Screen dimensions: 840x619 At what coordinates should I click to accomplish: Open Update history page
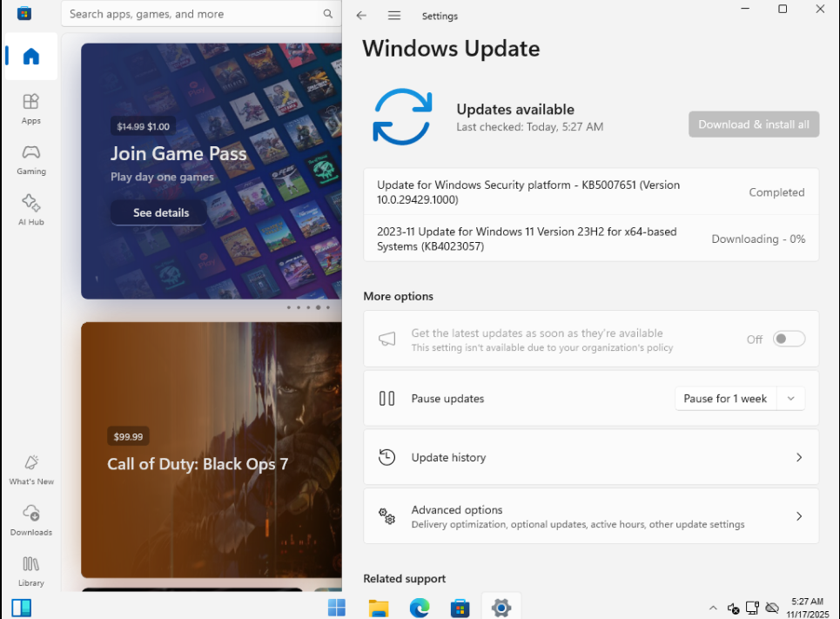[x=591, y=457]
